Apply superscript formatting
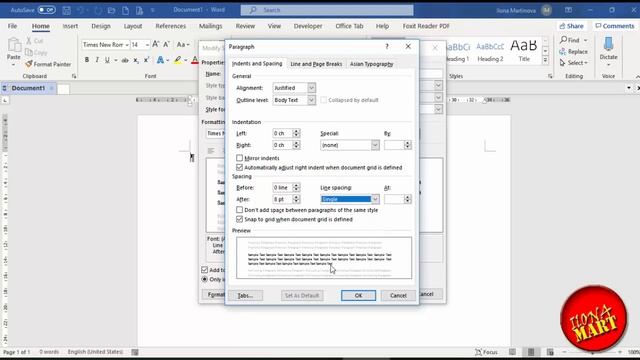The width and height of the screenshot is (640, 360). [146, 60]
